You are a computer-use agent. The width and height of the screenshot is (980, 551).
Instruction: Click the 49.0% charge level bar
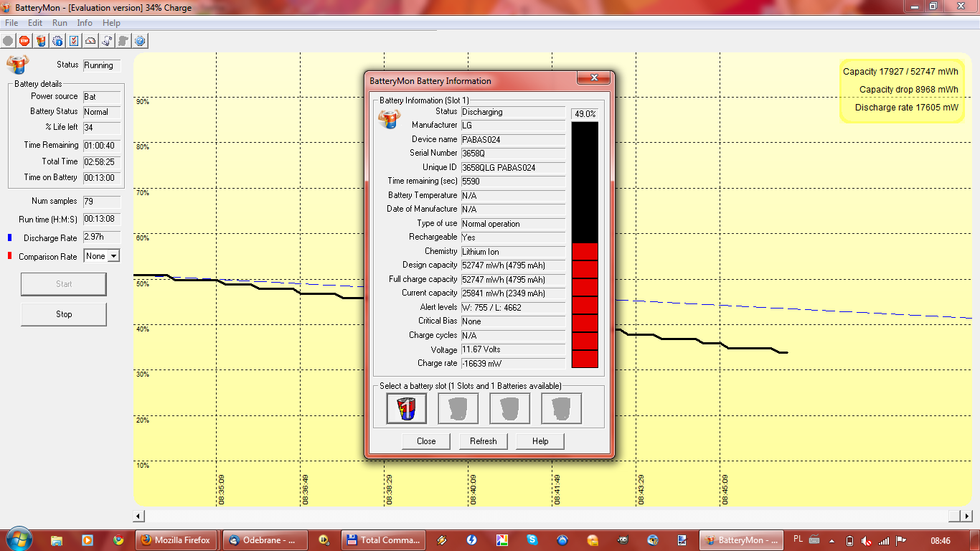(585, 245)
